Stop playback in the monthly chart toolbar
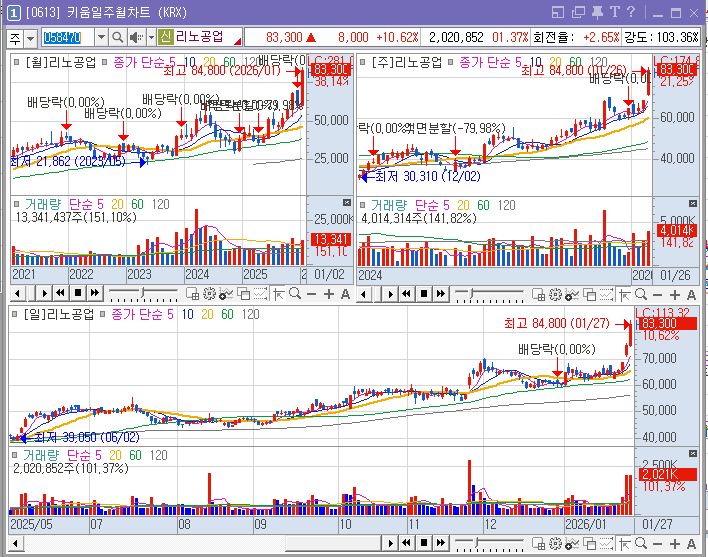This screenshot has width=708, height=557. [x=78, y=293]
